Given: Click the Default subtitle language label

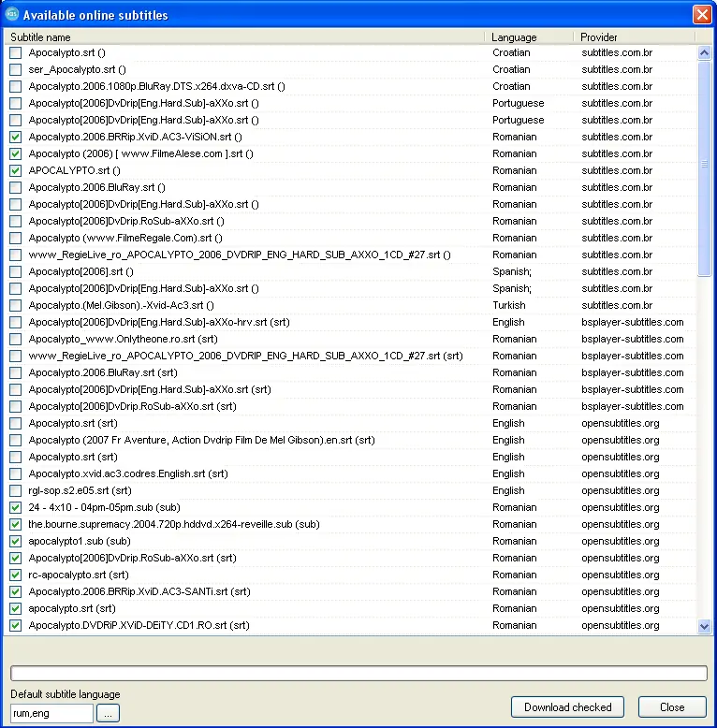Looking at the screenshot, I should [66, 694].
